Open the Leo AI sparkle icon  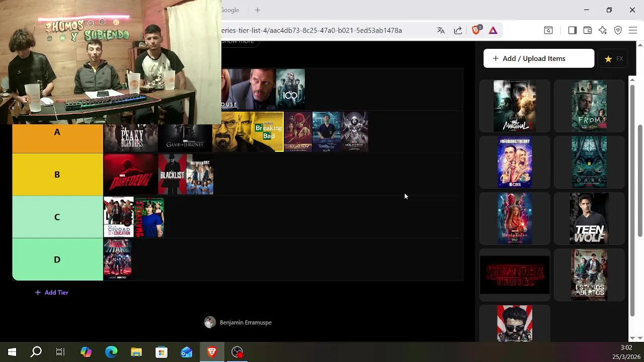[603, 30]
